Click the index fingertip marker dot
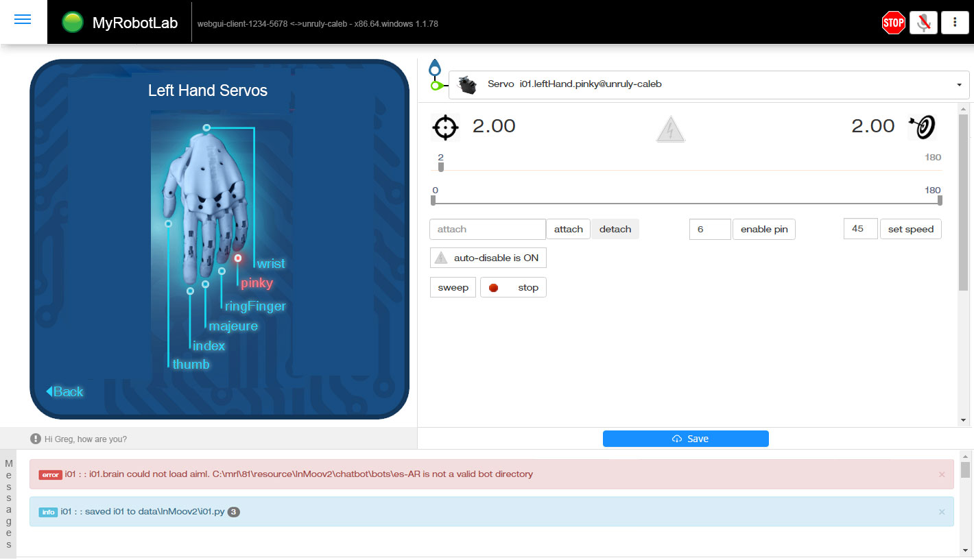974x560 pixels. (190, 291)
